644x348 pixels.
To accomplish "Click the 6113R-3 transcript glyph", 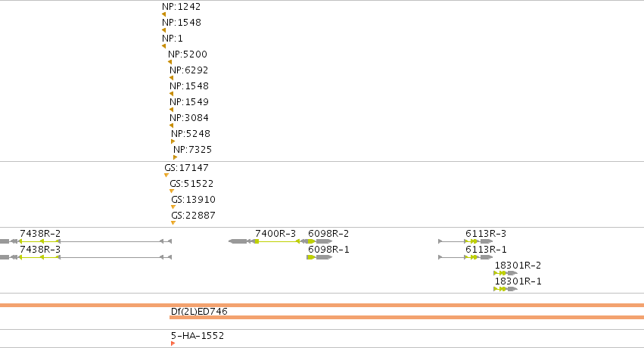I will (x=465, y=241).
